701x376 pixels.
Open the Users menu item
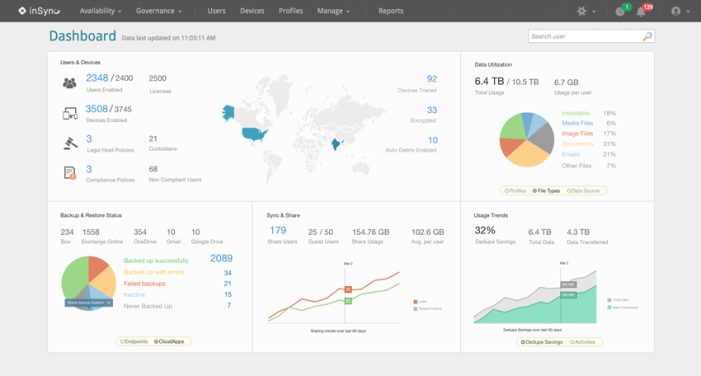coord(216,11)
